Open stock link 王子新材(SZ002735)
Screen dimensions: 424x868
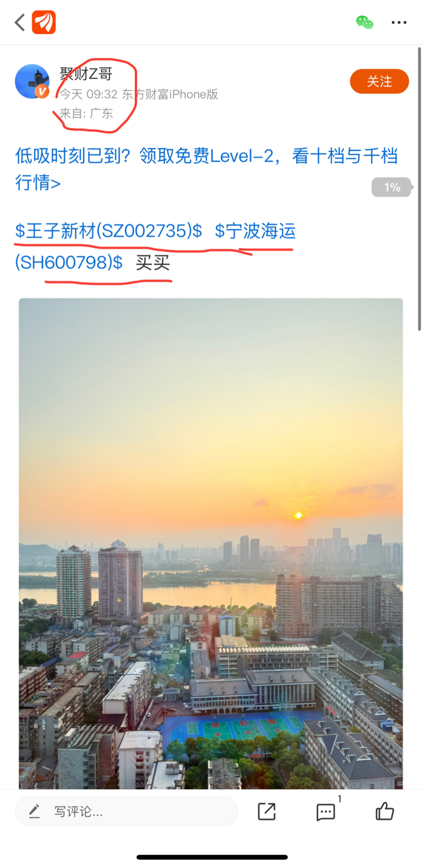click(109, 231)
